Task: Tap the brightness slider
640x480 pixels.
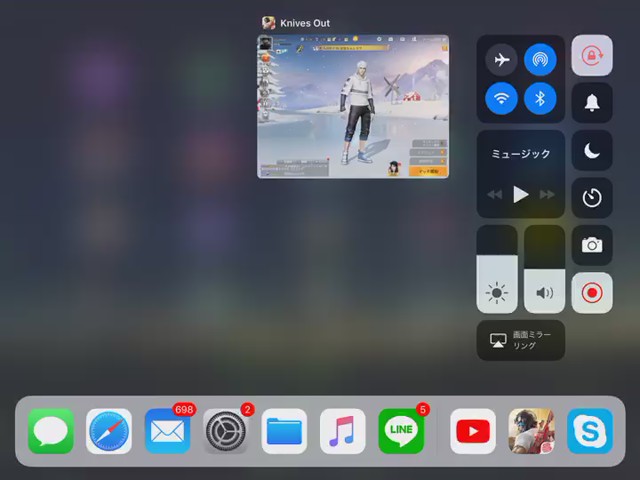Action: 497,269
